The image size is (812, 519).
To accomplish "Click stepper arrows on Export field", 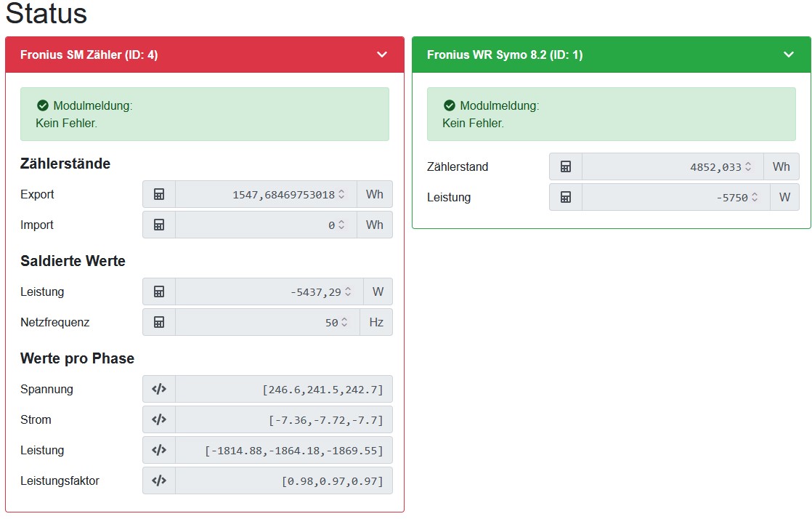I will pyautogui.click(x=342, y=195).
